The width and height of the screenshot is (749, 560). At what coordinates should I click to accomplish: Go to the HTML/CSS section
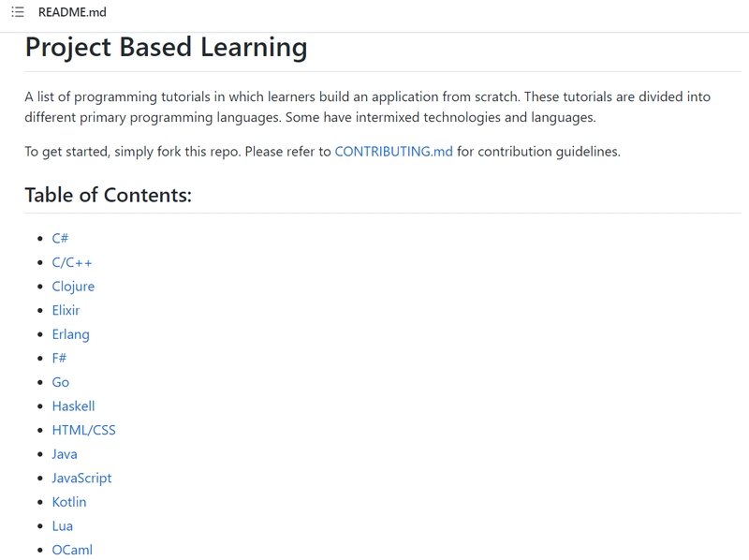point(83,430)
